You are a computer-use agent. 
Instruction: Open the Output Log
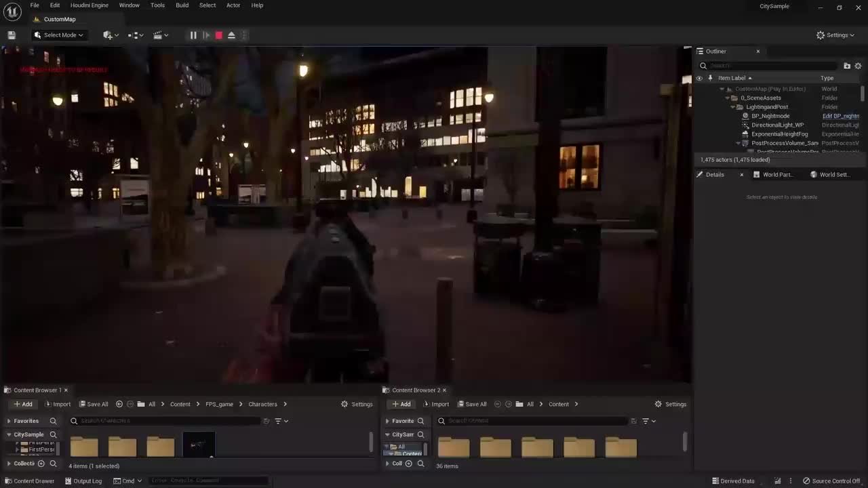[x=83, y=481]
